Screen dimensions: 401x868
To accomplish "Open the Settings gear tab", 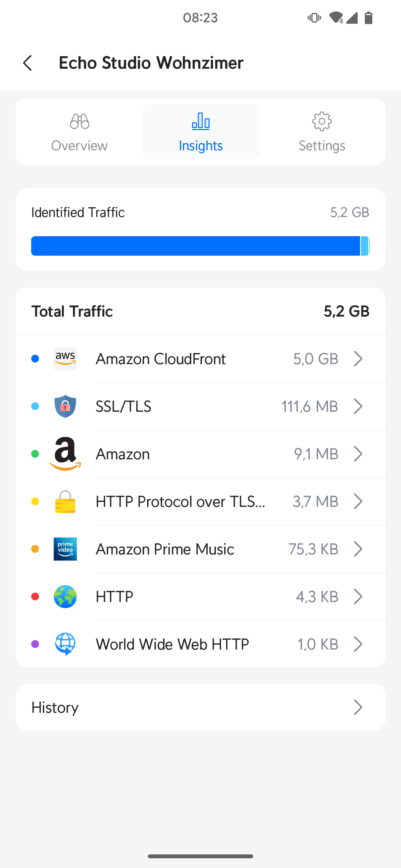I will coord(322,132).
